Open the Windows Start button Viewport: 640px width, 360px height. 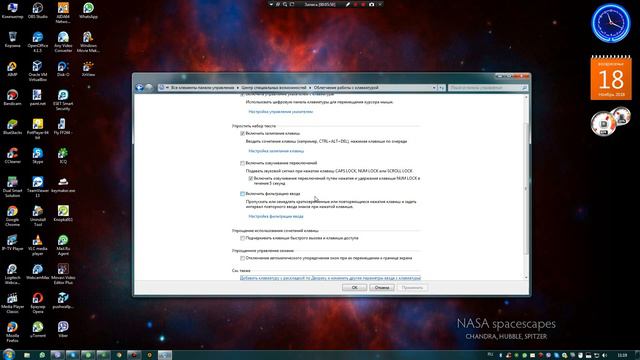click(9, 354)
